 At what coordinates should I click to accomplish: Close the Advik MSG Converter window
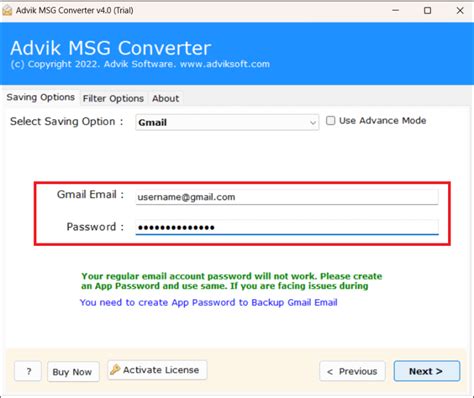point(460,11)
